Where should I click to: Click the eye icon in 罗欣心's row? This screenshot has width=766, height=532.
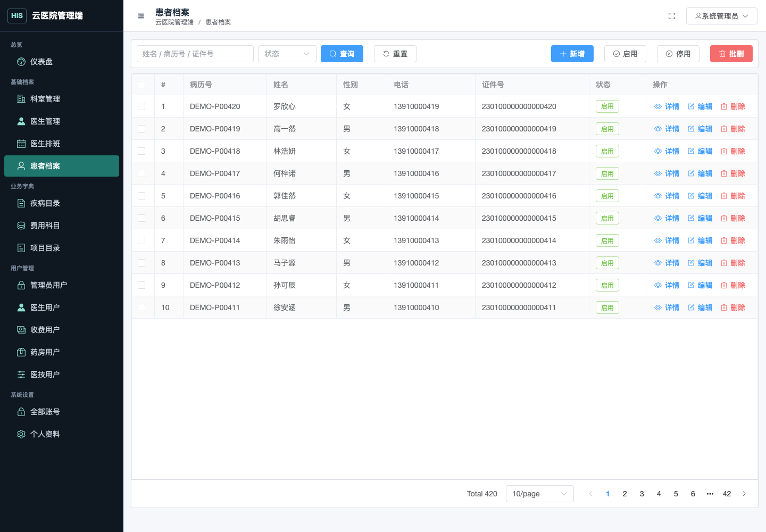point(658,106)
